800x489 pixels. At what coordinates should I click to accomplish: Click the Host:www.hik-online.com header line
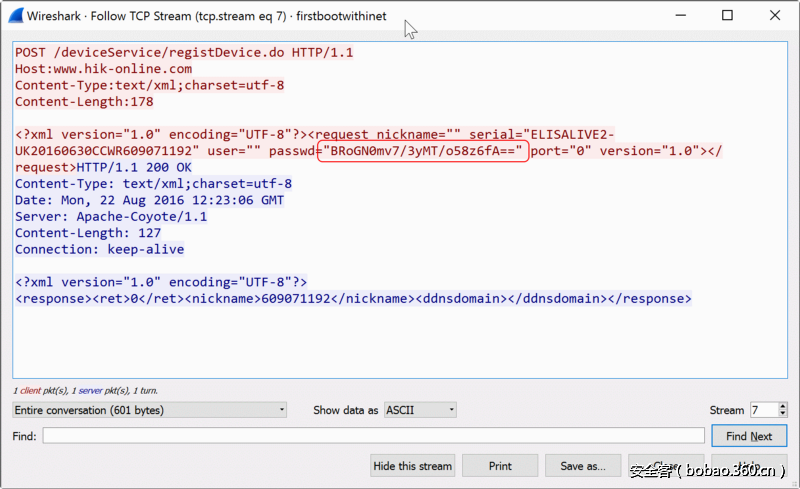tap(103, 69)
